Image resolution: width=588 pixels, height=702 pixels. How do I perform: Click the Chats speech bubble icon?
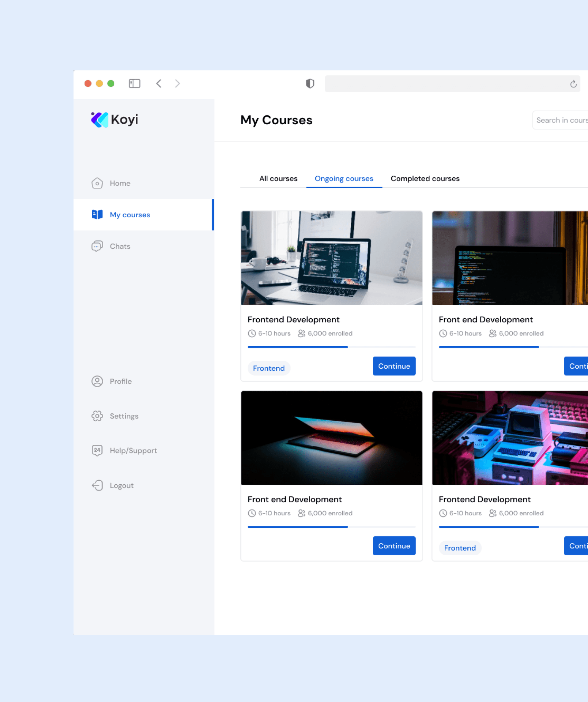pos(97,246)
